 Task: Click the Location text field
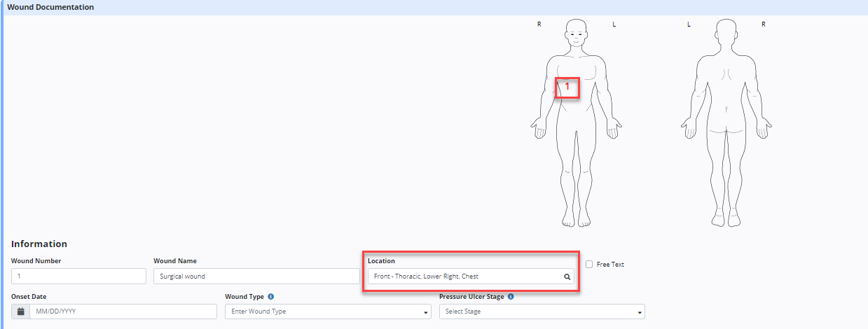(462, 276)
